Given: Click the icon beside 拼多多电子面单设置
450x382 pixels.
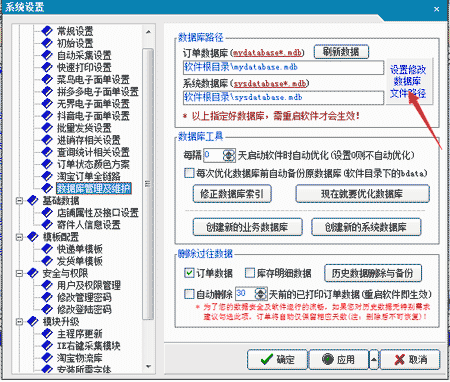Looking at the screenshot, I should (47, 91).
